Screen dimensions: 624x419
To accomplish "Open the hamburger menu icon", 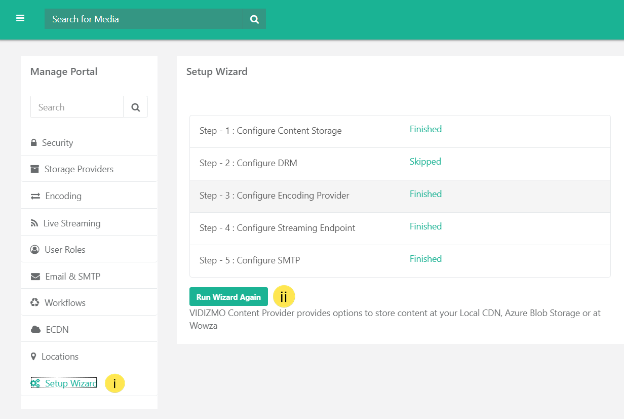I will [x=19, y=18].
